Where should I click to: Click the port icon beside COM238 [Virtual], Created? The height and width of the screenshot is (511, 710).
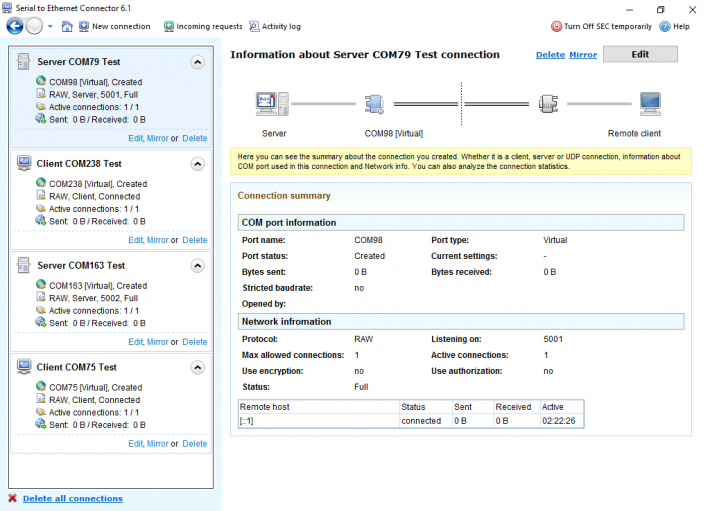pos(41,183)
